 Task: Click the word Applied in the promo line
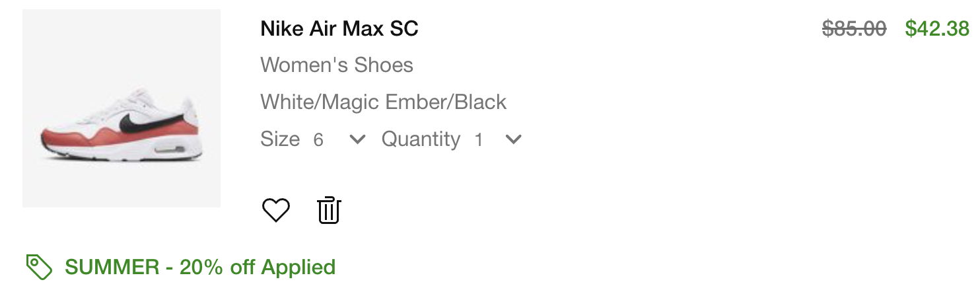pos(298,267)
